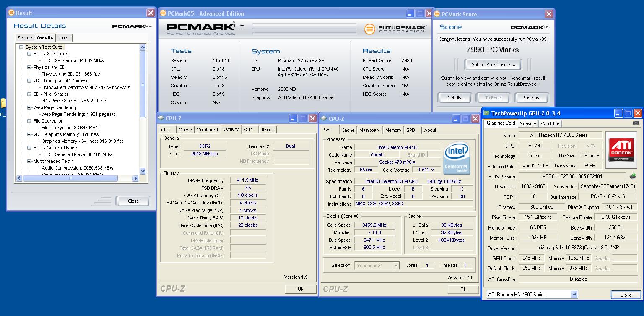Collapse the File Decryption node
This screenshot has width=644, height=316.
tap(29, 121)
